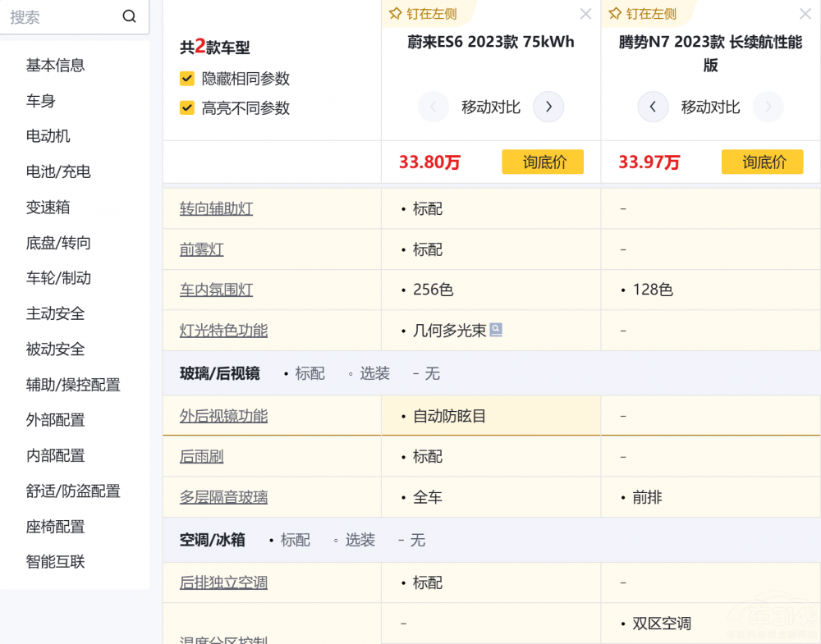This screenshot has width=821, height=644.
Task: Open 几何多光束 detail image icon
Action: [496, 330]
